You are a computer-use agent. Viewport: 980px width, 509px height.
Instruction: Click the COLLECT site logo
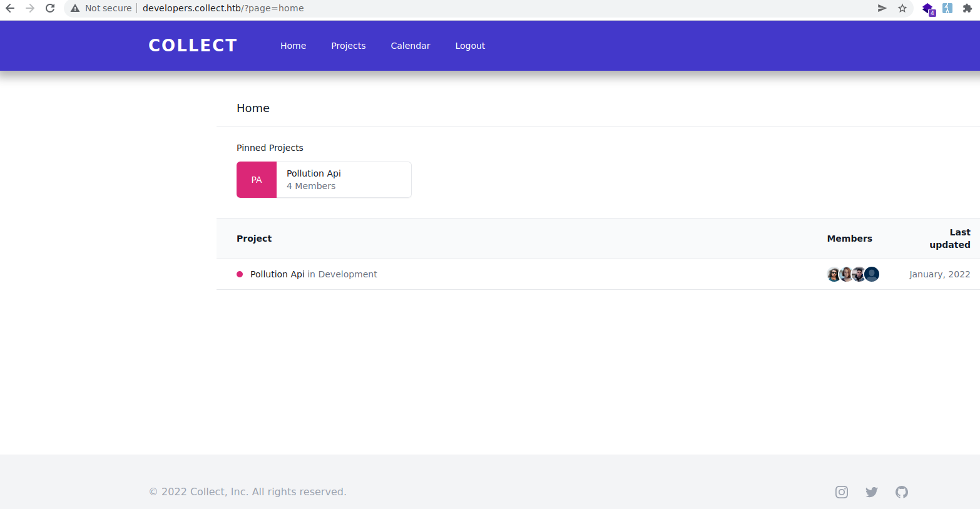pyautogui.click(x=193, y=46)
